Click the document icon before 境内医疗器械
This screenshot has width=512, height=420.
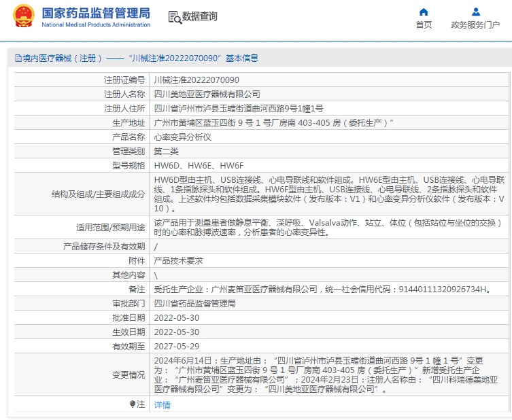[x=17, y=58]
